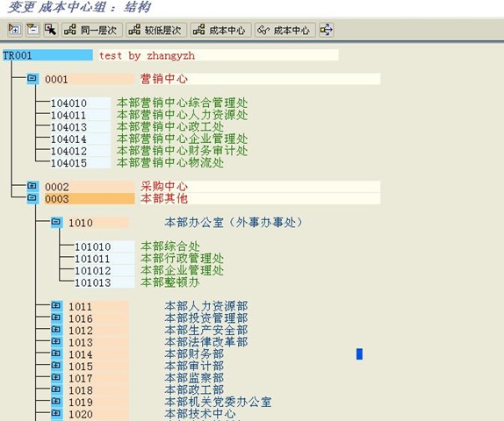Select cost center 104015
The height and width of the screenshot is (421, 504).
81,162
